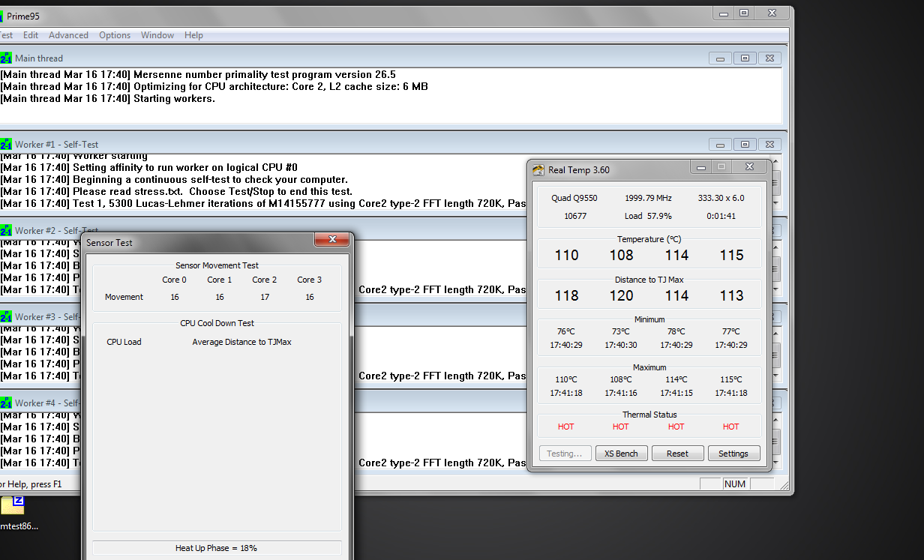Click the Core 2 movement value 17
This screenshot has width=924, height=560.
pyautogui.click(x=265, y=297)
